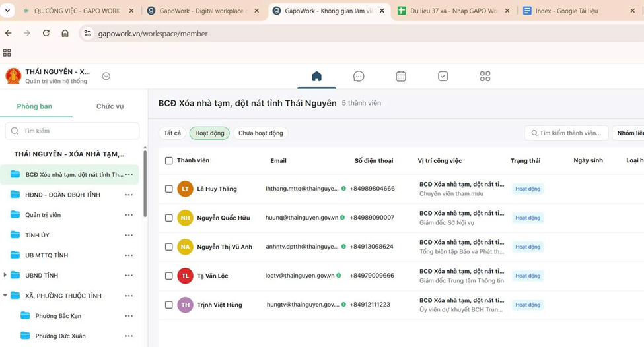Expand the UBND TỈNH tree node

(x=5, y=275)
